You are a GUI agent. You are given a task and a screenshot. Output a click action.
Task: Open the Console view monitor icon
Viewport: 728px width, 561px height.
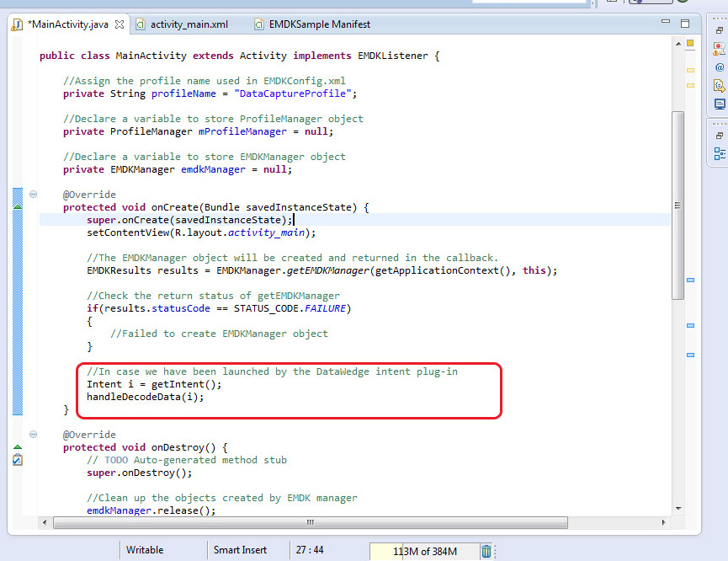[x=719, y=104]
